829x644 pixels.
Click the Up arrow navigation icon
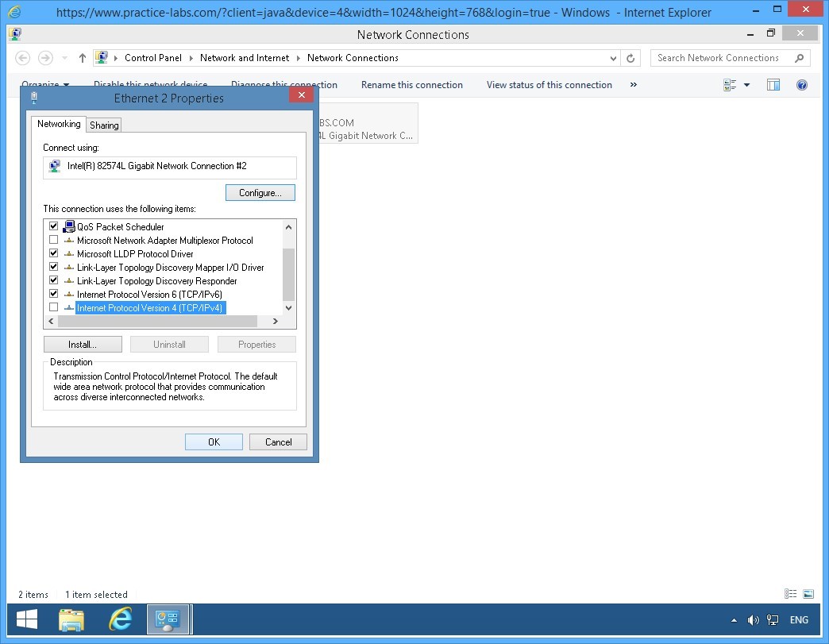point(83,58)
